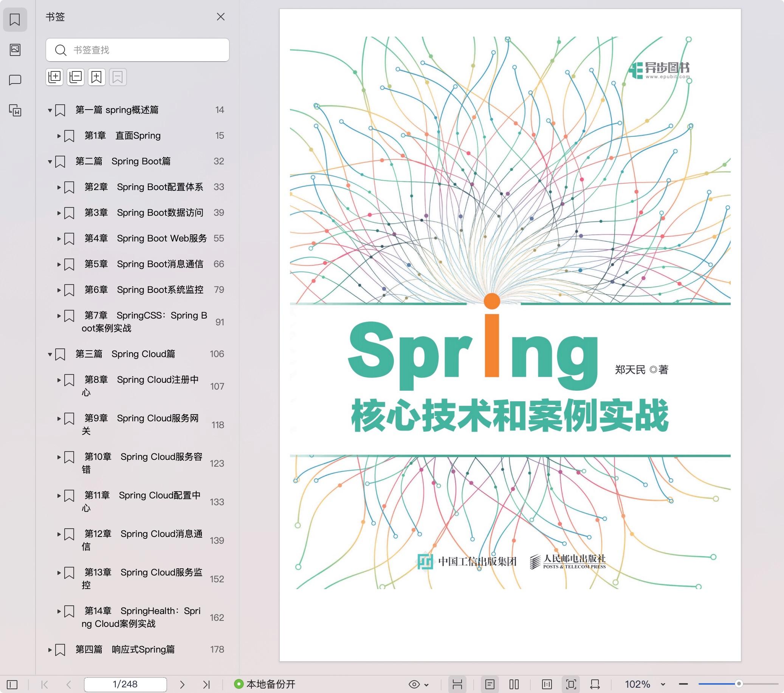Viewport: 784px width, 693px height.
Task: Close the 书签 panel
Action: coord(220,17)
